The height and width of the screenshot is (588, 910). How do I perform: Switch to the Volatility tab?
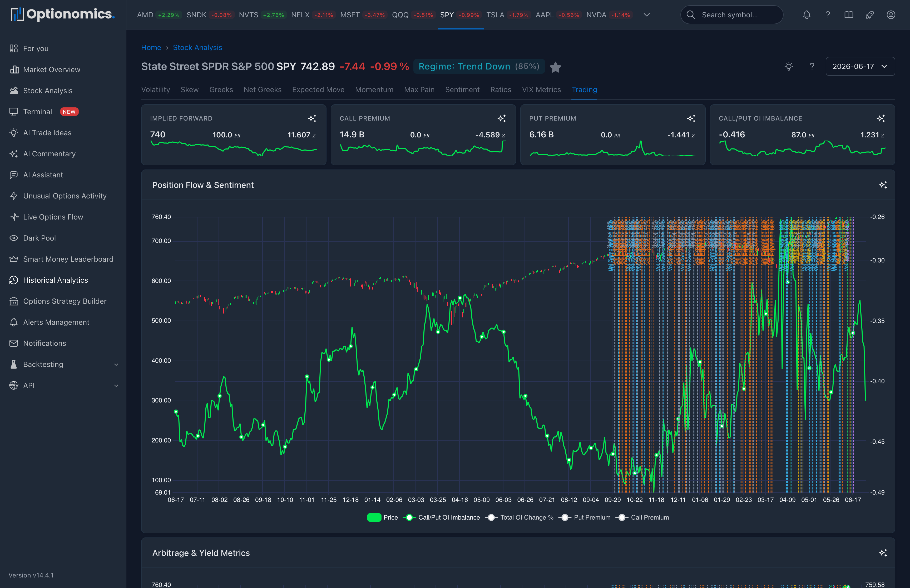[x=155, y=90]
